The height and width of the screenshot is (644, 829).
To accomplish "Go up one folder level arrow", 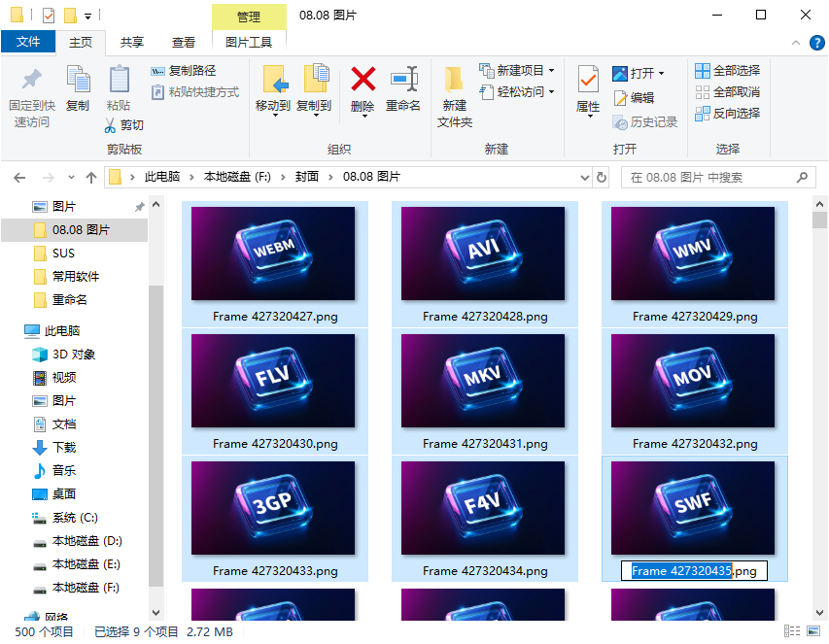I will tap(91, 178).
